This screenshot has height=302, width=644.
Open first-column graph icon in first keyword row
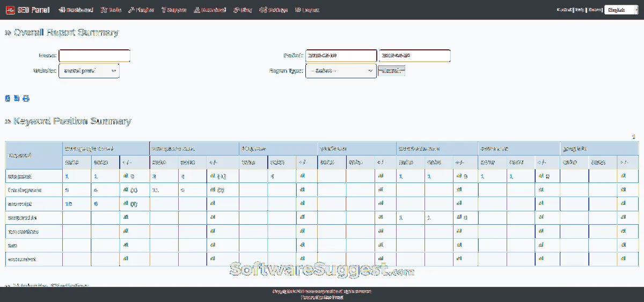point(126,176)
